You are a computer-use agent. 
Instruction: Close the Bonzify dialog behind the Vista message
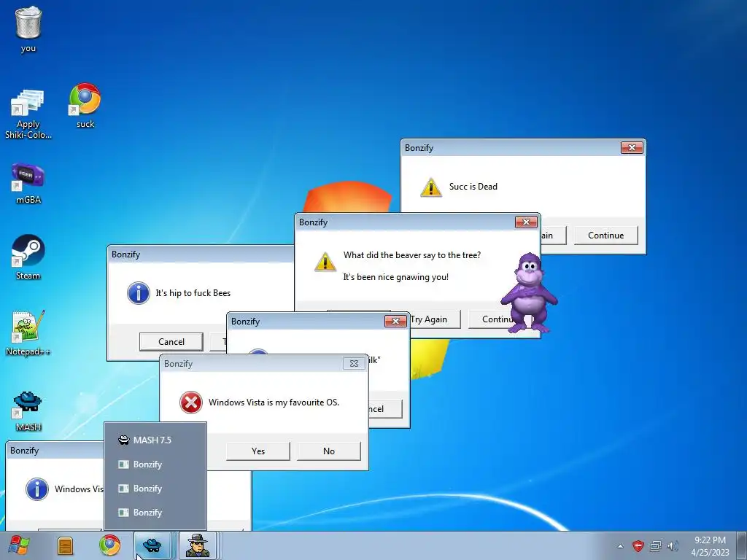point(395,322)
